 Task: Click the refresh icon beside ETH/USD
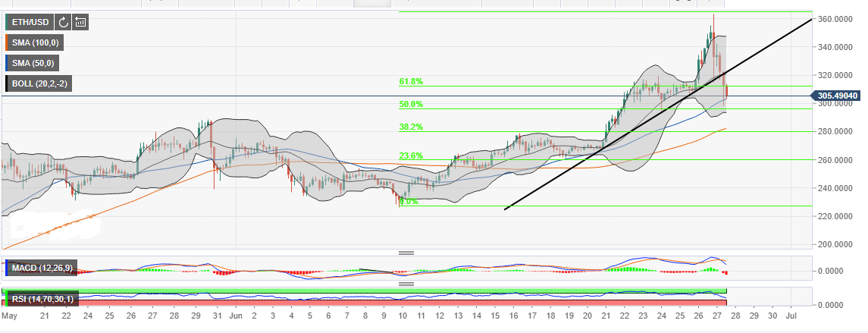click(x=64, y=23)
